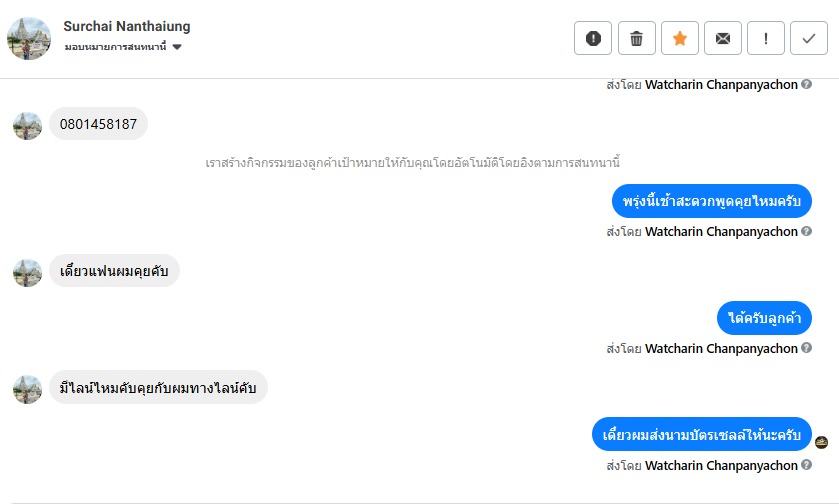The height and width of the screenshot is (504, 839).
Task: Click the seen-status avatar beside last message
Action: click(x=821, y=442)
